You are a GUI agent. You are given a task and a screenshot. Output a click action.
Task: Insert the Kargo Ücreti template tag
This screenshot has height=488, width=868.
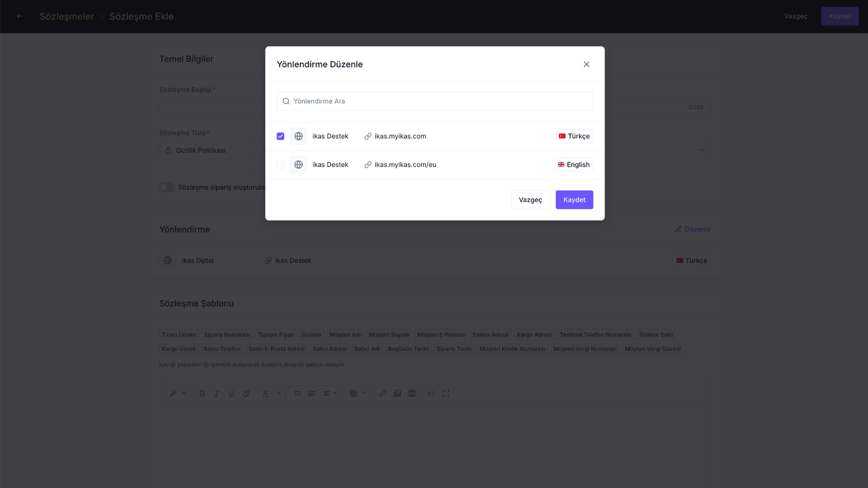[x=179, y=349]
